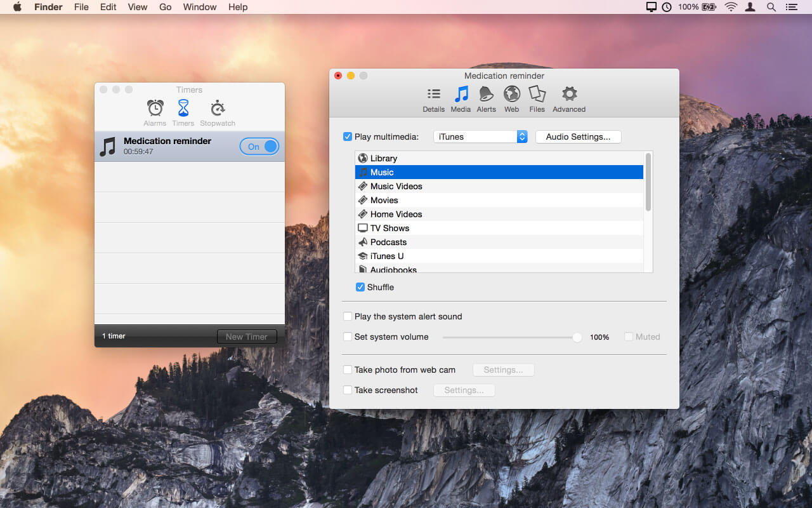Enable Take photo from web cam
812x508 pixels.
[348, 370]
